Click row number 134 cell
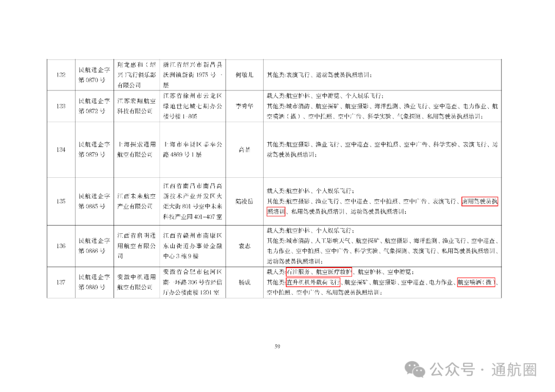This screenshot has width=555, height=392. click(x=61, y=150)
